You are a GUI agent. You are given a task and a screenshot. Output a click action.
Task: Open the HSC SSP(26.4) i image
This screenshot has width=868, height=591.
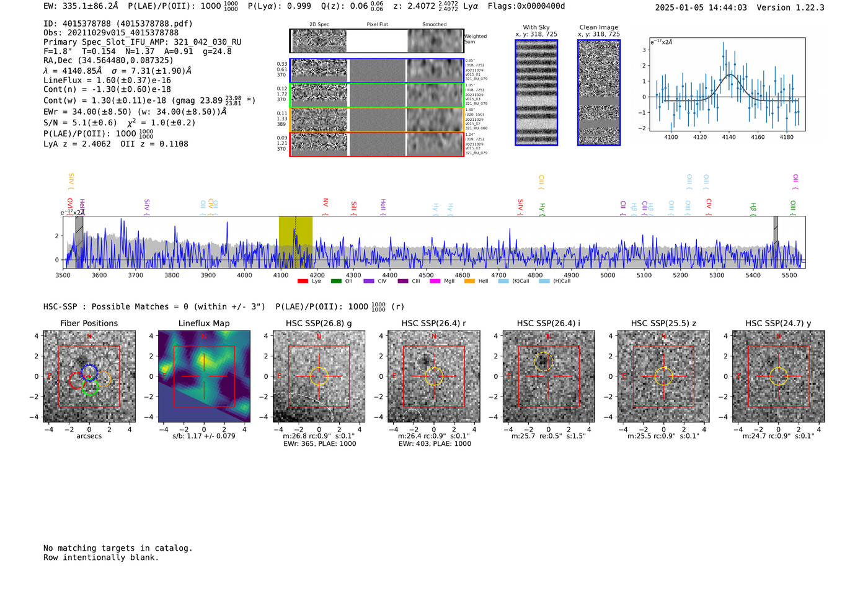tap(549, 376)
